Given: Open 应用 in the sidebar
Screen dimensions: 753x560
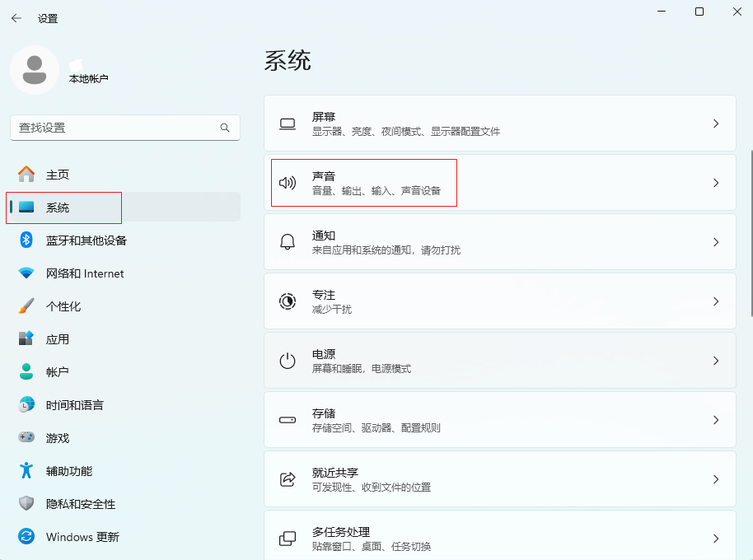Looking at the screenshot, I should [x=125, y=338].
